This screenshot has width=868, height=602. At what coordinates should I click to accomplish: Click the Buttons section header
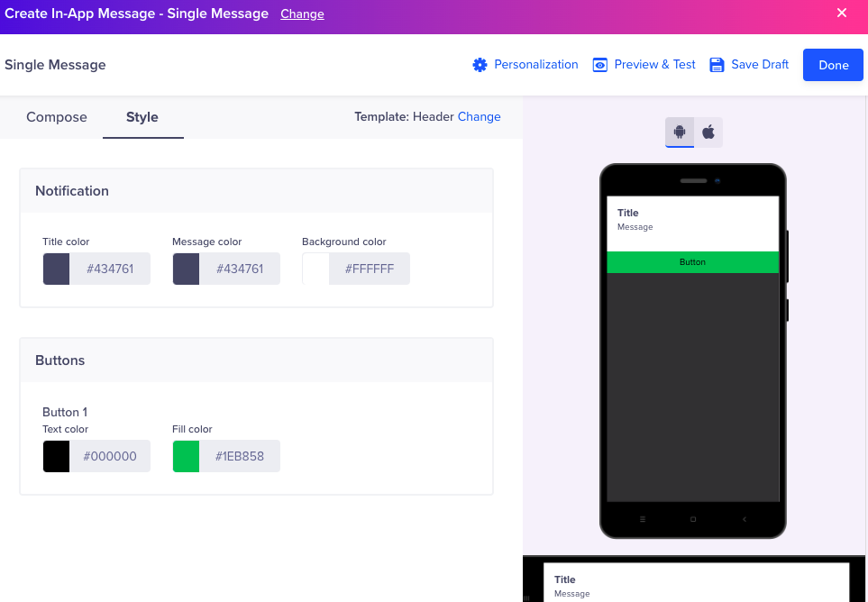[x=256, y=360]
